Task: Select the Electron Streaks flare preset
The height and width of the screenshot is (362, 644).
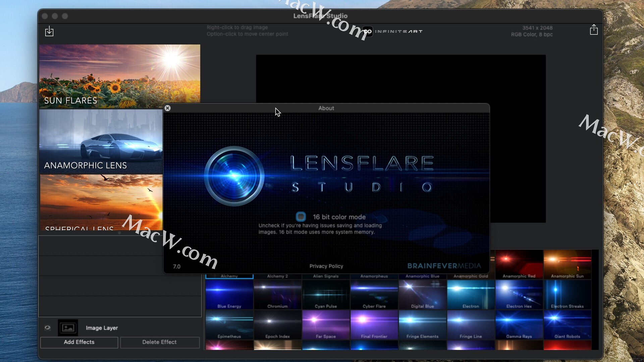Action: 567,295
